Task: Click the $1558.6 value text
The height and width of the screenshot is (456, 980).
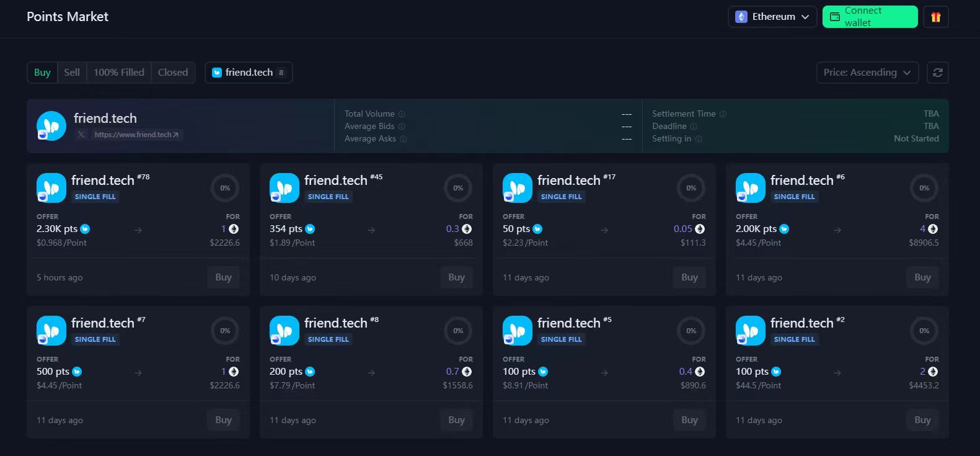Action: point(457,385)
